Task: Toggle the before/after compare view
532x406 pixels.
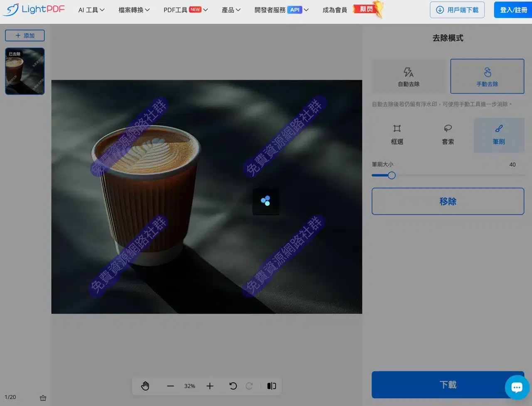Action: [271, 386]
